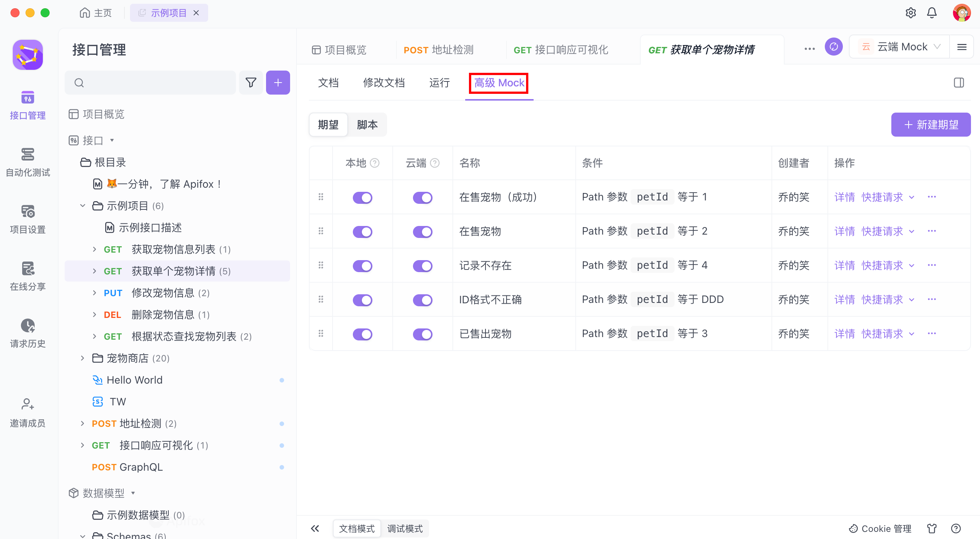Viewport: 980px width, 539px height.
Task: Click the filter funnel icon
Action: pos(251,83)
